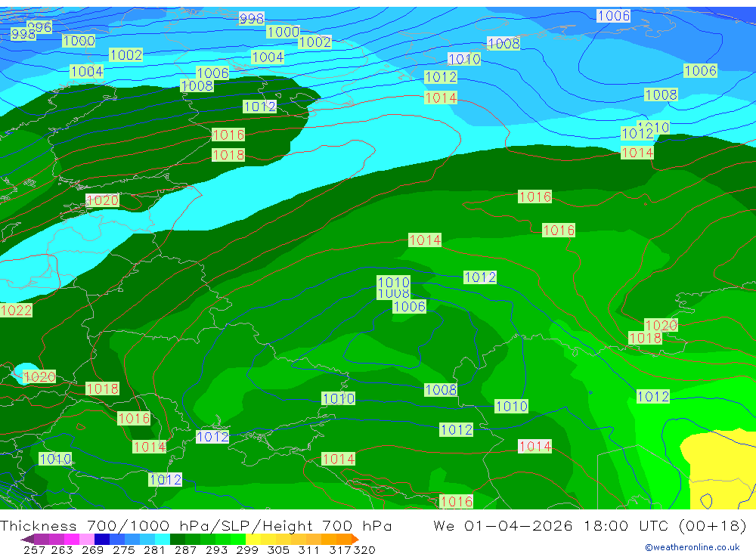
Task: Click the legend value 287
Action: click(x=185, y=549)
